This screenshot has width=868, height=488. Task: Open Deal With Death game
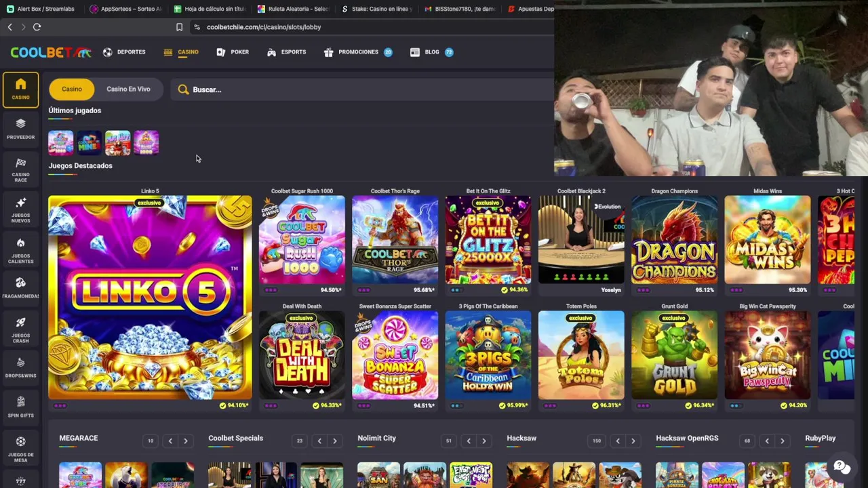pyautogui.click(x=302, y=355)
